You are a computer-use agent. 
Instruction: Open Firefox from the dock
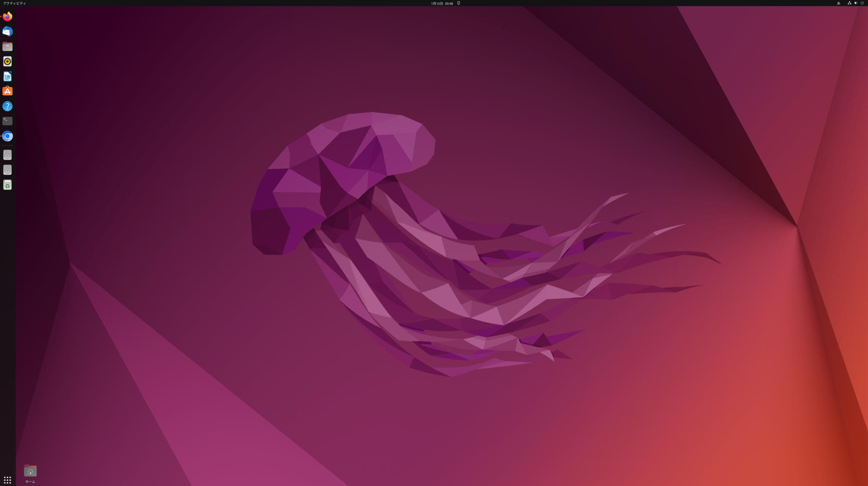pos(7,17)
